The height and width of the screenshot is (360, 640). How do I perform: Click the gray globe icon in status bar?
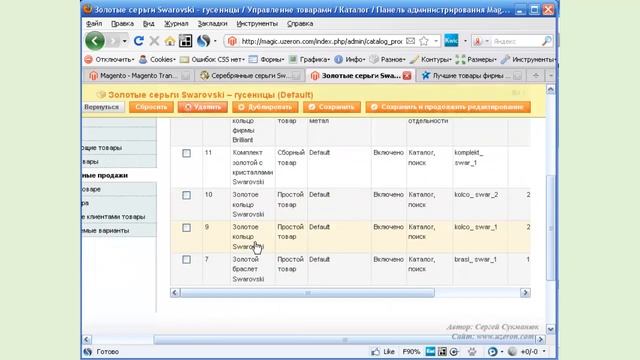tap(512, 351)
